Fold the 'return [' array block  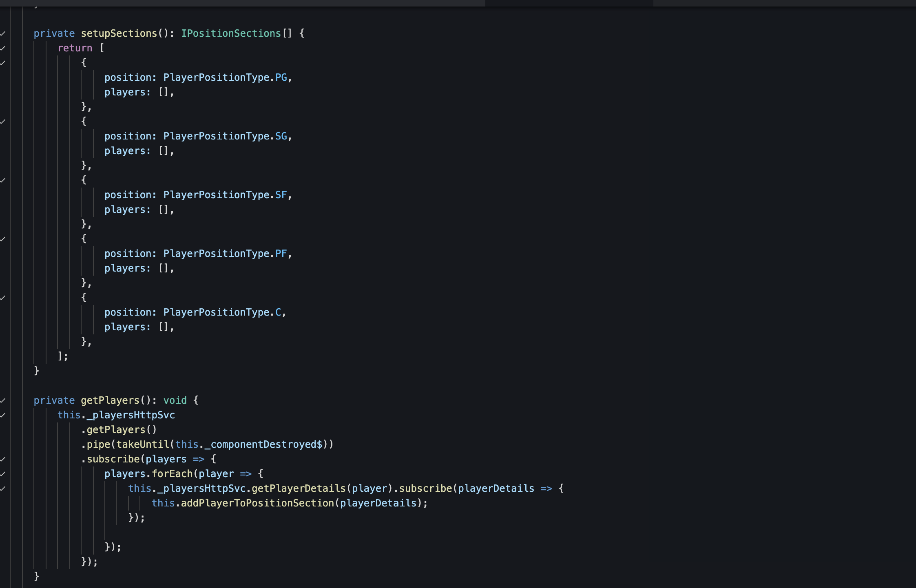(3, 48)
